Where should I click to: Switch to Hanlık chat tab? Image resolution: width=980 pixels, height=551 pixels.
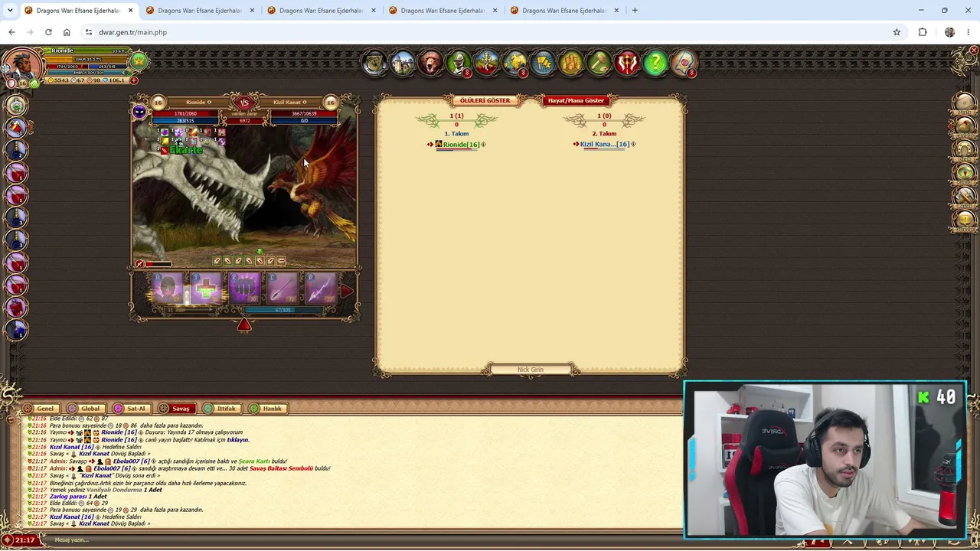pos(266,409)
